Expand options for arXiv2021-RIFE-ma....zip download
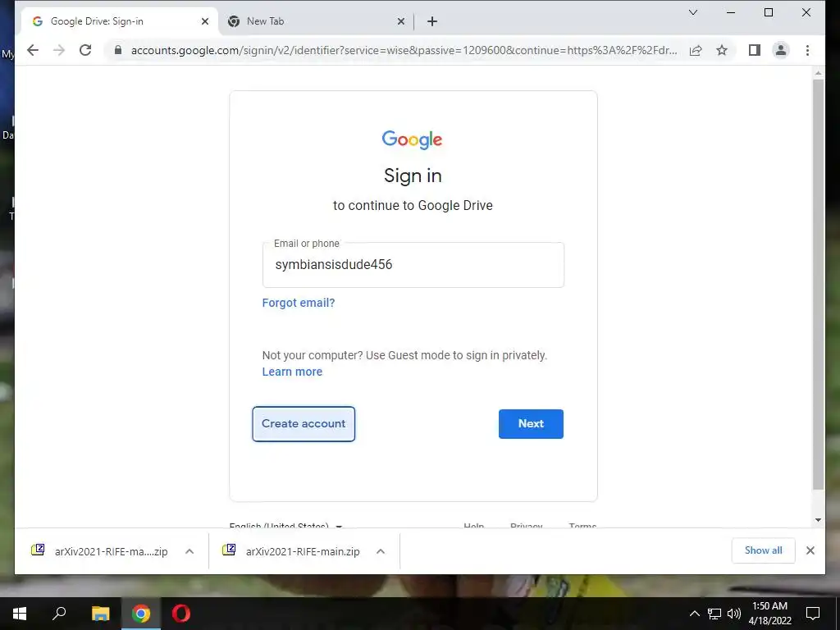Viewport: 840px width, 630px height. click(x=189, y=551)
